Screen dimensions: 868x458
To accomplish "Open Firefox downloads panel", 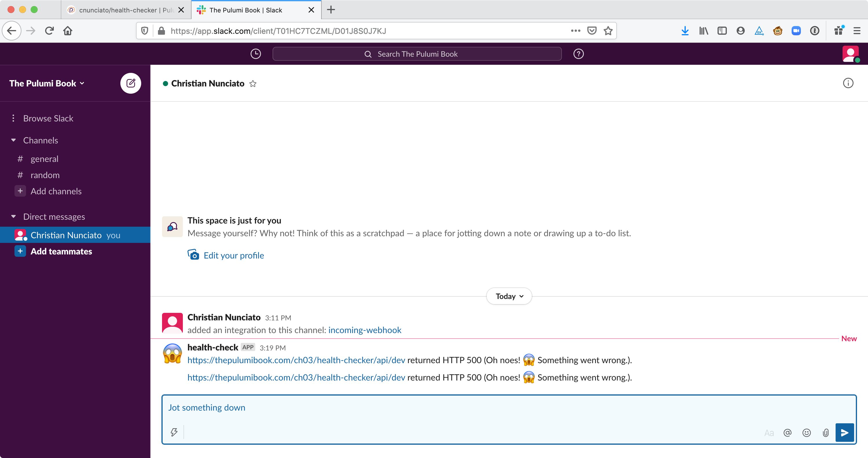I will coord(685,31).
